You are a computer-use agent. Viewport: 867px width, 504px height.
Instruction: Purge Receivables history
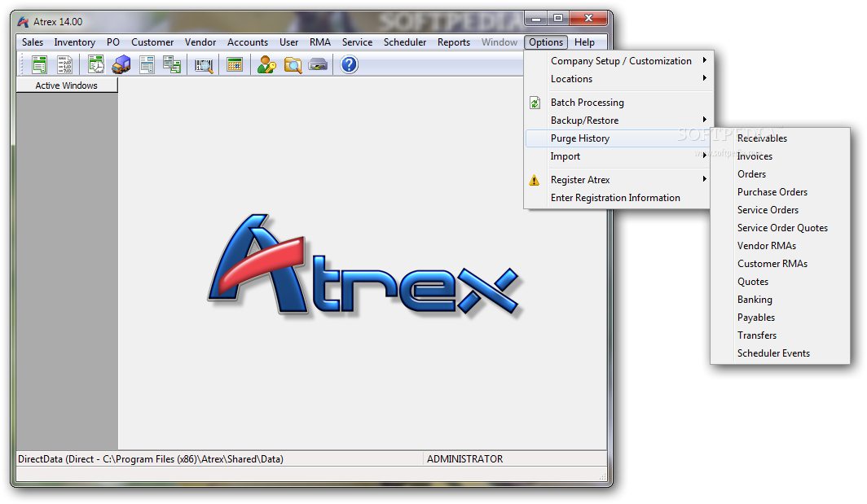click(x=780, y=138)
